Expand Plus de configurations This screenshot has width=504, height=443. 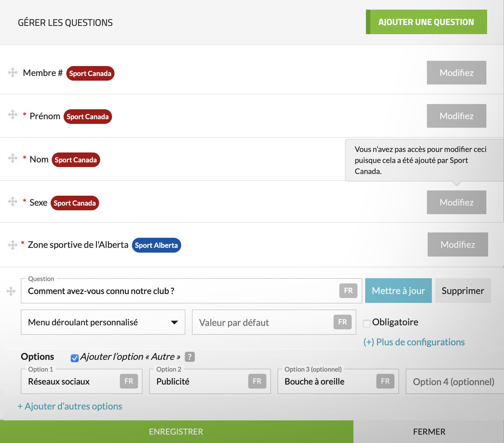tap(414, 342)
